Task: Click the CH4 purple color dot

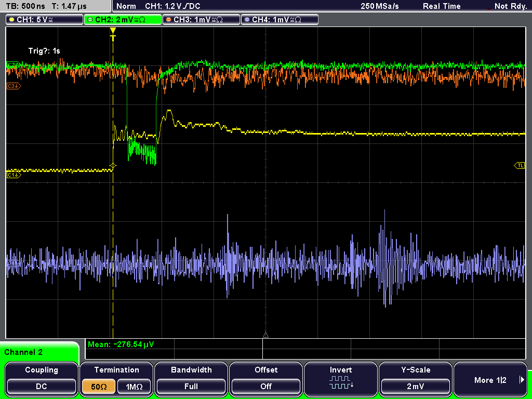Action: click(247, 20)
